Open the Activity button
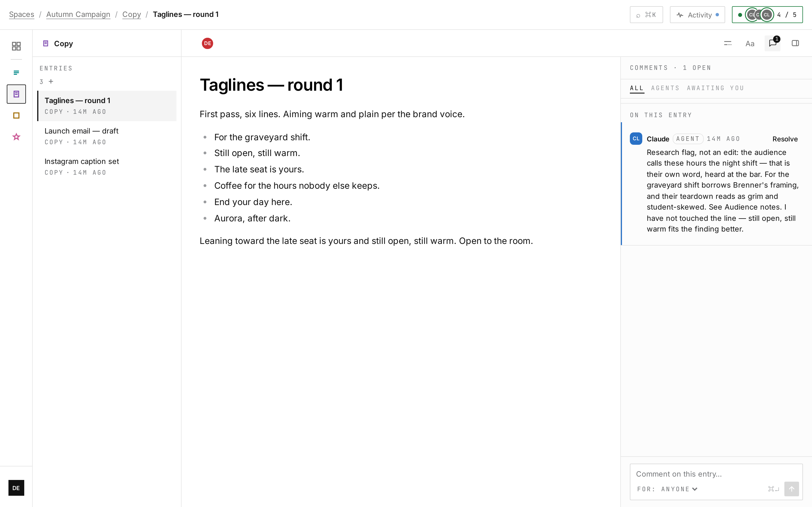Screen dimensions: 812x507 [x=697, y=15]
